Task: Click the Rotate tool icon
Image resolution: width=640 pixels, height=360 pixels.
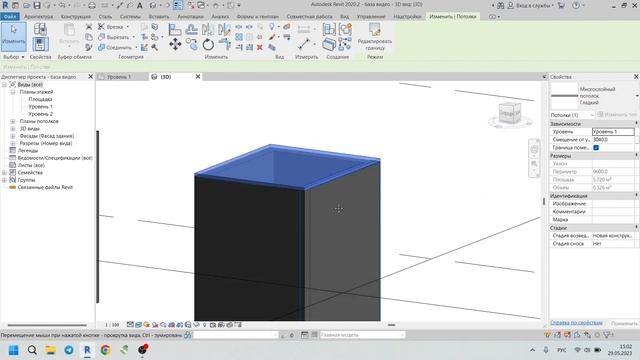Action: pyautogui.click(x=208, y=44)
